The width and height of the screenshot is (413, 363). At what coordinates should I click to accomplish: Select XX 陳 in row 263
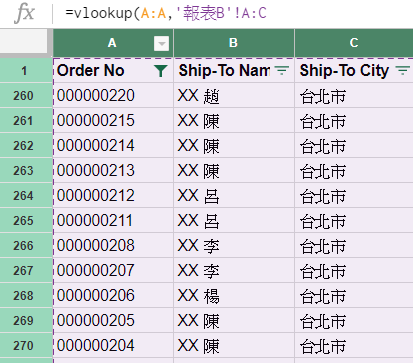pos(234,170)
